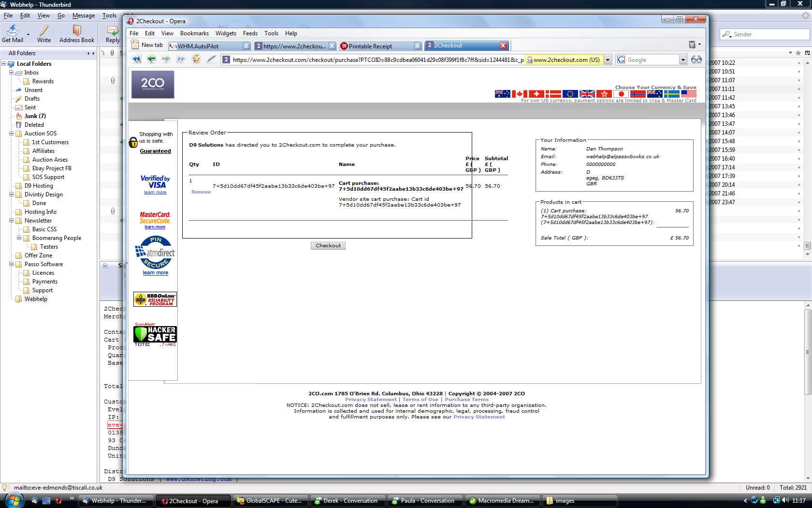Collapse the Auction SOS folder tree
Screen dimensions: 812x508
[x=11, y=134]
